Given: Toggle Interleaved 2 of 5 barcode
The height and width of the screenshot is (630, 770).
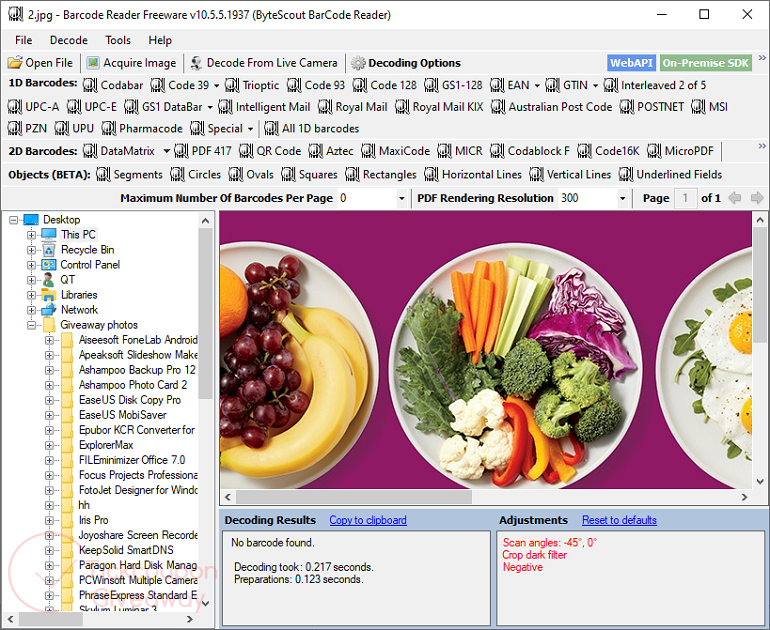Looking at the screenshot, I should tap(655, 85).
